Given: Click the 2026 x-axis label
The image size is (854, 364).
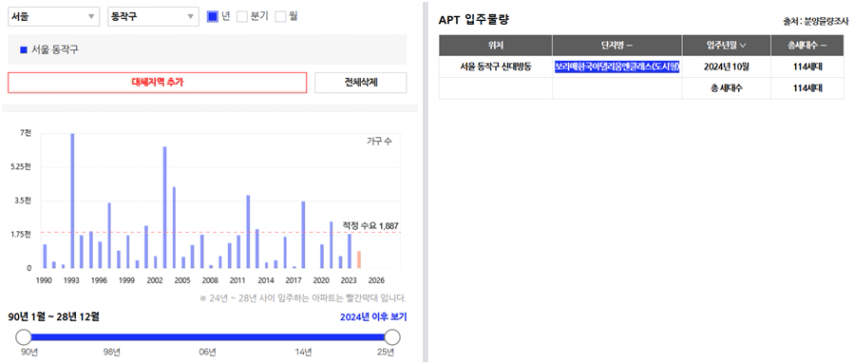Looking at the screenshot, I should point(376,281).
